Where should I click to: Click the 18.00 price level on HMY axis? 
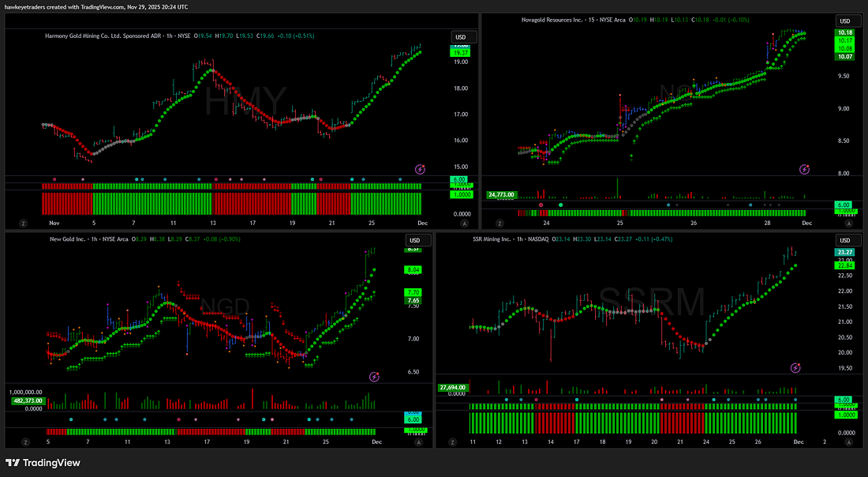click(x=461, y=88)
